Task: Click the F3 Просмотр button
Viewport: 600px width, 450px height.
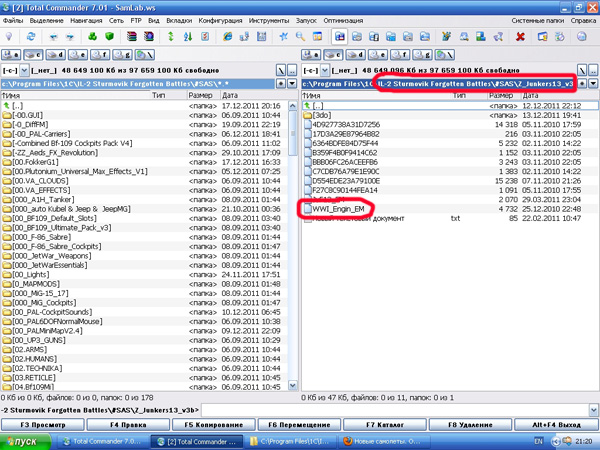Action: pos(42,425)
